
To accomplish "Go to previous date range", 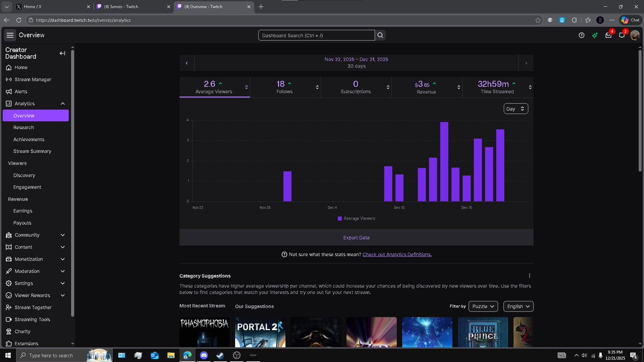I will [x=187, y=63].
